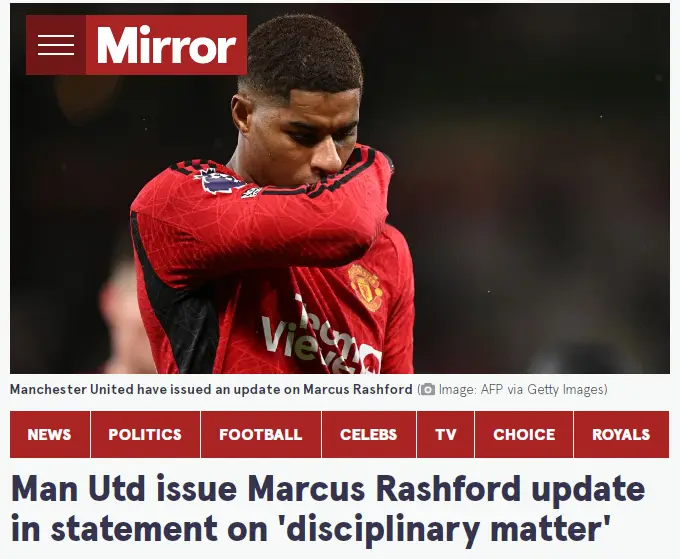Click the 'disciplinary matter' text in headline

[447, 528]
